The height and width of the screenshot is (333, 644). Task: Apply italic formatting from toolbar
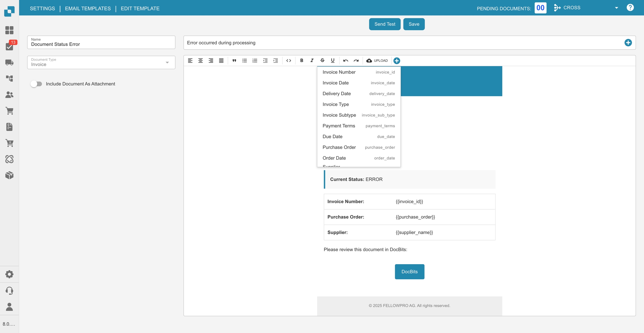312,60
